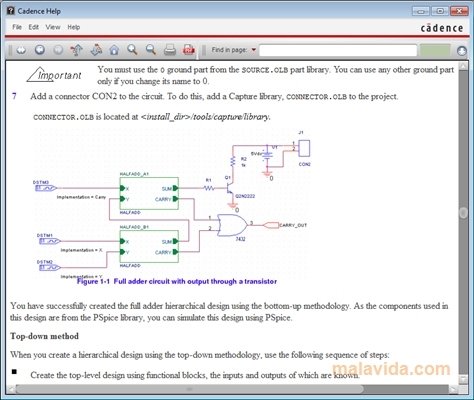Screen dimensions: 474x400
Task: Click the vertical scrollbar up arrow
Action: [x=463, y=66]
